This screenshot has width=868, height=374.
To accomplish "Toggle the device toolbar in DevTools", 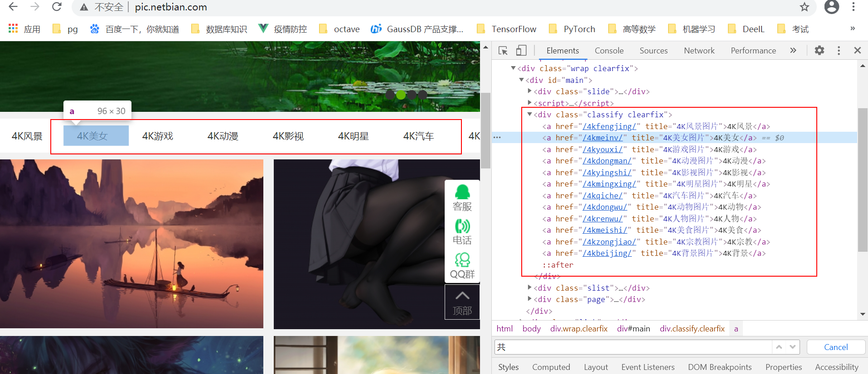I will 521,51.
